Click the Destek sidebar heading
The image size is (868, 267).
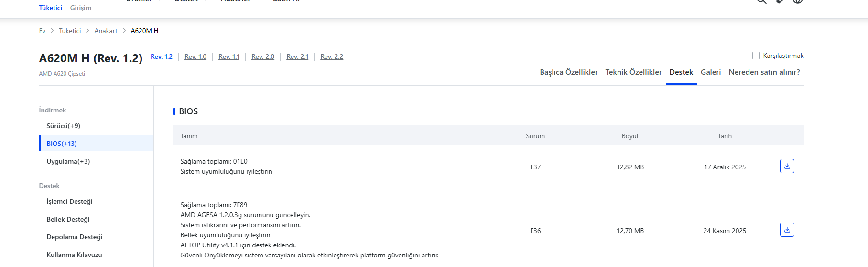49,186
